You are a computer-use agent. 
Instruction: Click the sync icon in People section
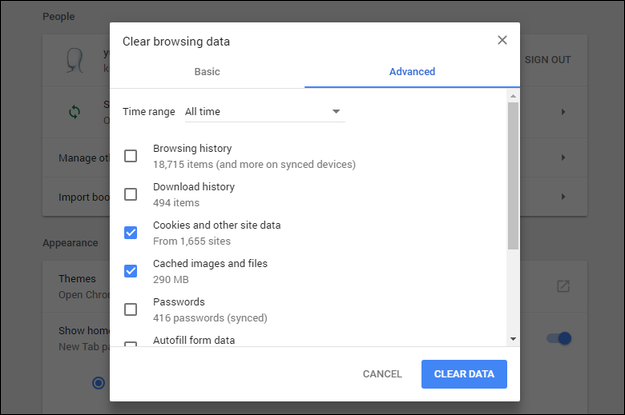(x=74, y=112)
